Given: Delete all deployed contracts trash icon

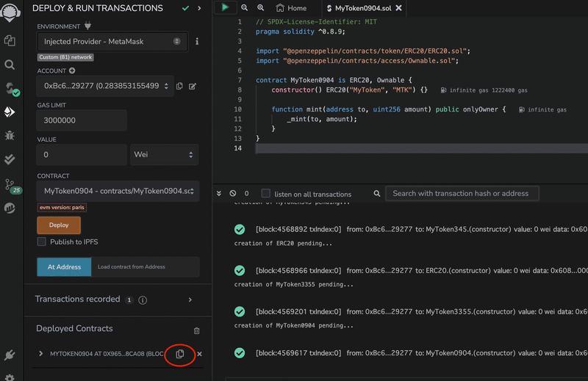Looking at the screenshot, I should coord(196,330).
